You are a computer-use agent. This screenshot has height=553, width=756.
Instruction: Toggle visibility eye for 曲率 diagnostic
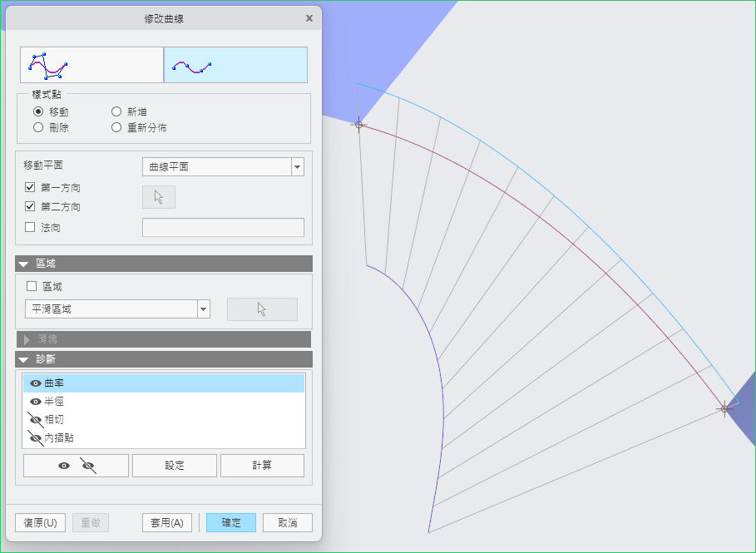[36, 384]
